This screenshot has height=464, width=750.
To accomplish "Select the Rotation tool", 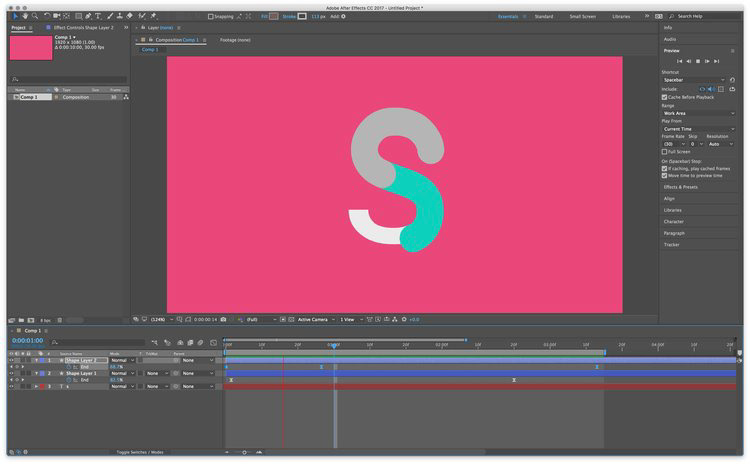I will click(x=47, y=16).
